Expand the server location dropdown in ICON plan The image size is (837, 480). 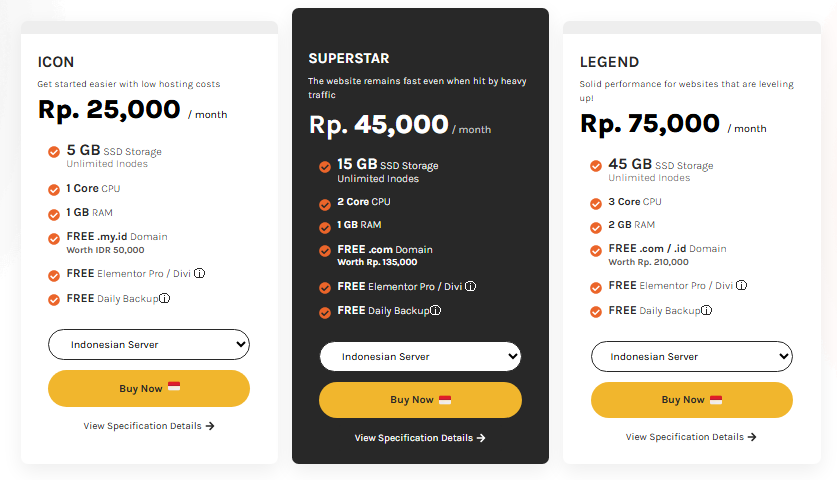[x=149, y=345]
